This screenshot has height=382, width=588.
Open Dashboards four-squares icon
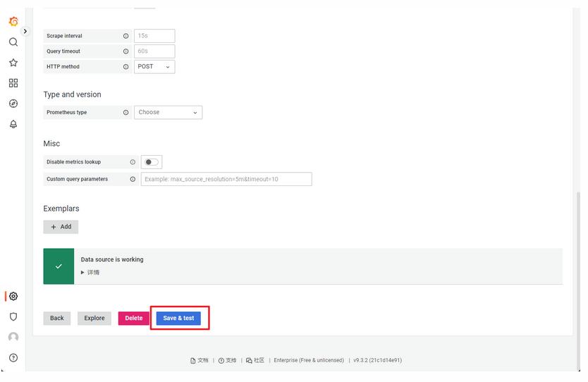tap(13, 83)
